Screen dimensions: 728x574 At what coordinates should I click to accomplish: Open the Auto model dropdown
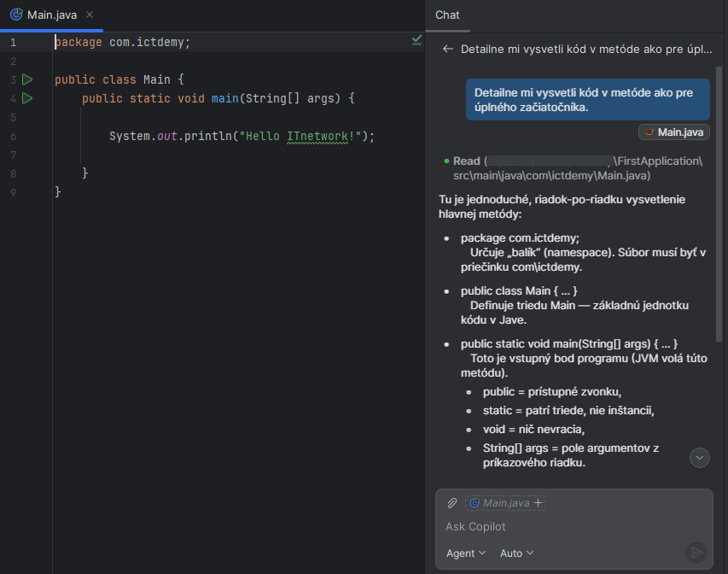516,553
